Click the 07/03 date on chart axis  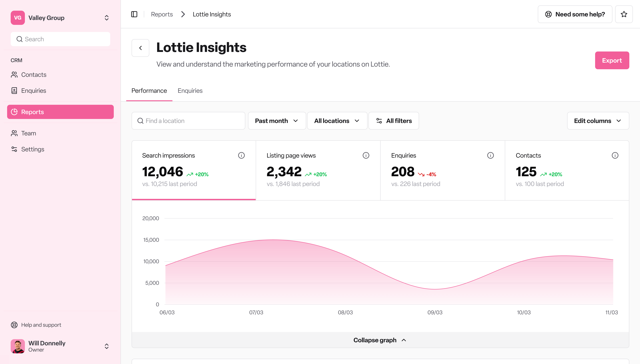tap(256, 313)
